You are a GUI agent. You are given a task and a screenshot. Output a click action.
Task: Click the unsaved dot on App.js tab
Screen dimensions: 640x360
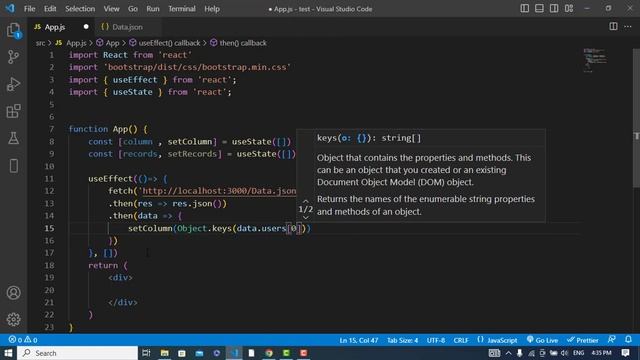86,27
